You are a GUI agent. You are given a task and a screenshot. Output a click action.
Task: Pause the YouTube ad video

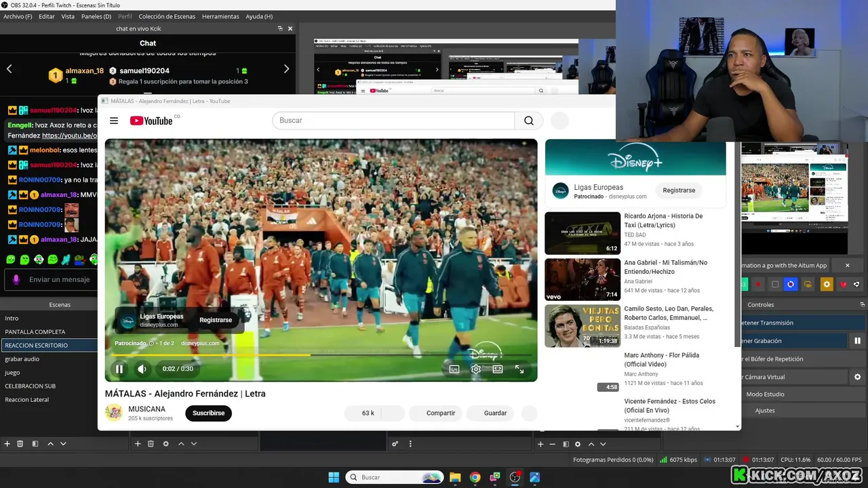tap(119, 369)
